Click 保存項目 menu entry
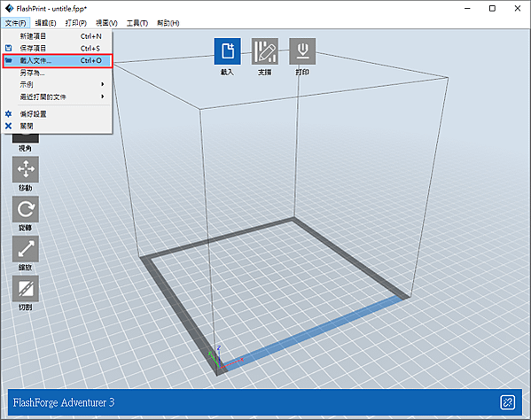Viewport: 531px width, 420px height. [58, 49]
